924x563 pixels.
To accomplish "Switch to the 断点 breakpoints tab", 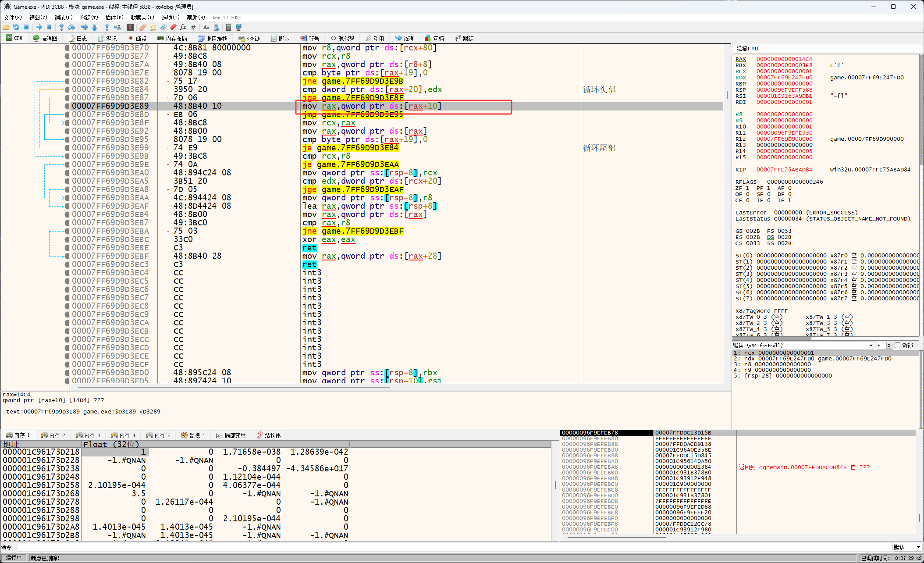I will [x=137, y=39].
